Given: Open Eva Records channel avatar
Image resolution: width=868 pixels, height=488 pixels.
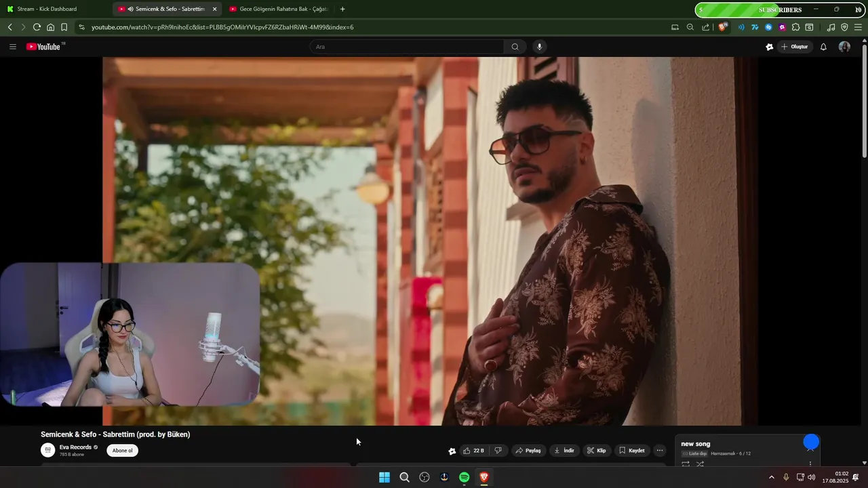Looking at the screenshot, I should coord(47,450).
